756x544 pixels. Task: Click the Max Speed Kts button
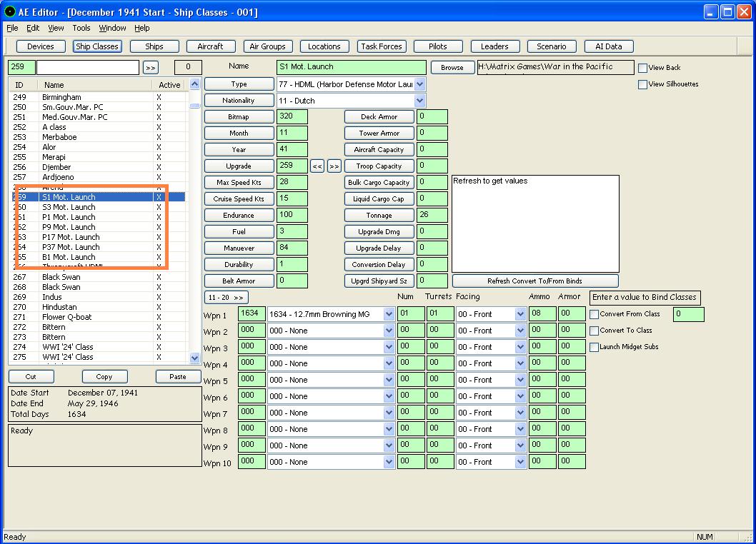pyautogui.click(x=239, y=183)
